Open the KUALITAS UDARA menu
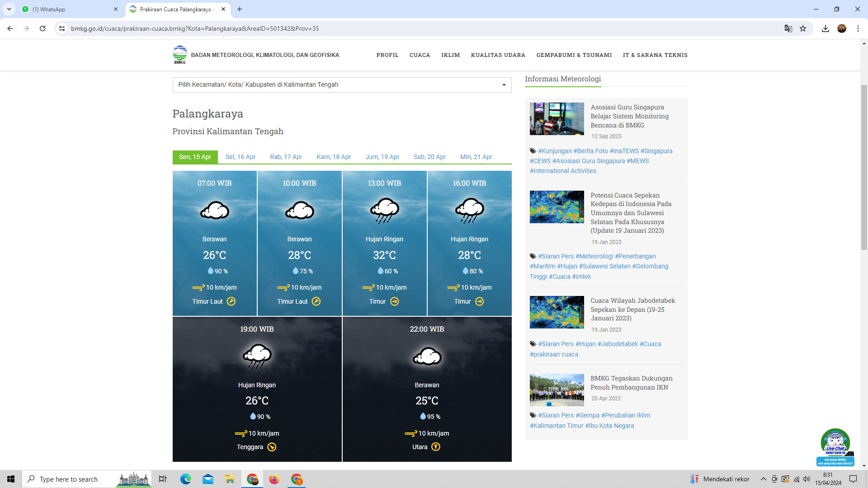868x488 pixels. coord(498,55)
